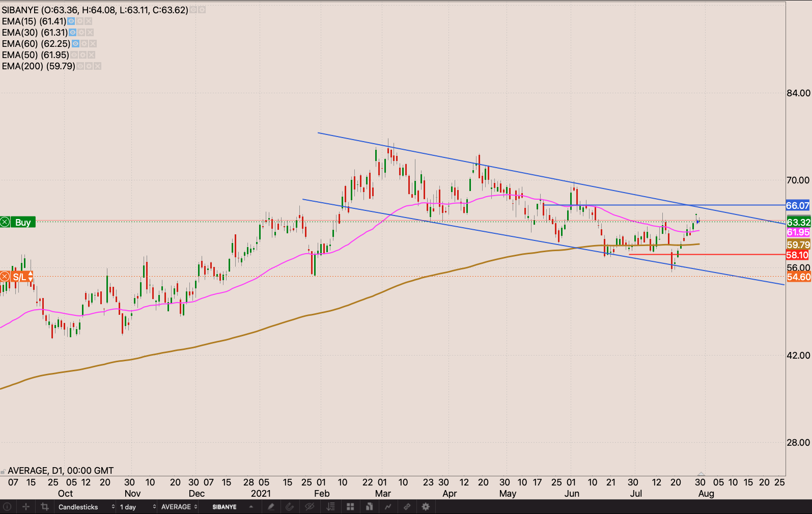
Task: Open the chart info icon
Action: (x=7, y=507)
